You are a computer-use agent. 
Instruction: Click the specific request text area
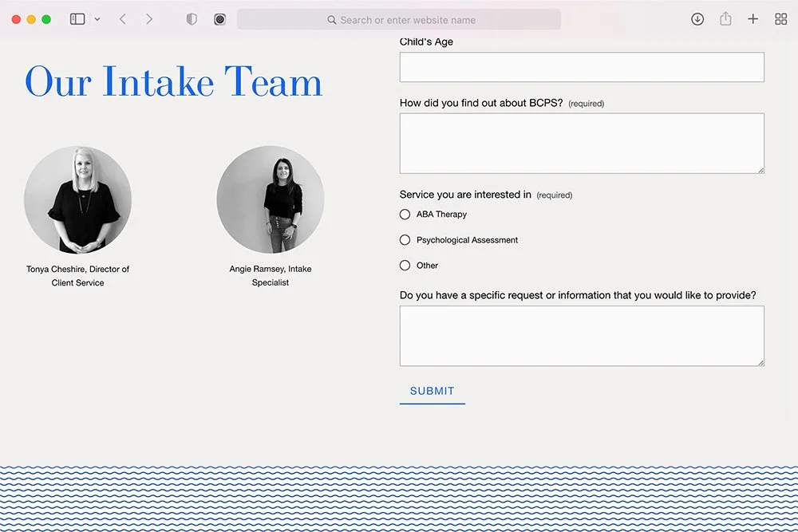[x=581, y=335]
